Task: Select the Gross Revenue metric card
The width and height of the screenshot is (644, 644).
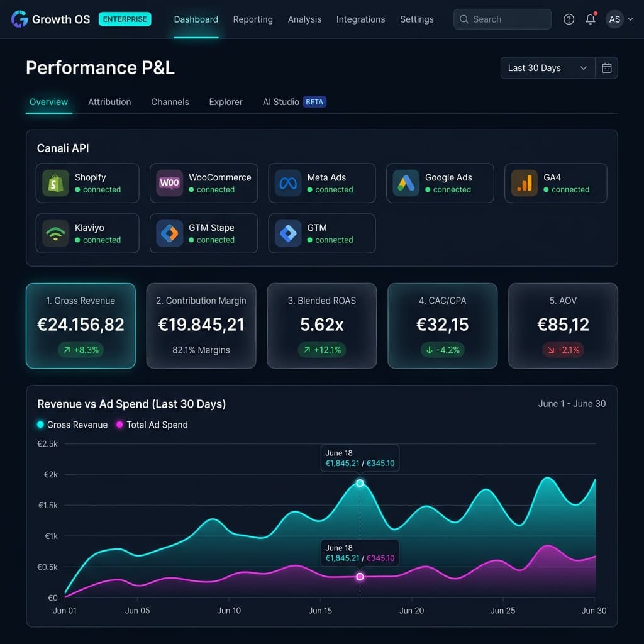Action: tap(80, 326)
